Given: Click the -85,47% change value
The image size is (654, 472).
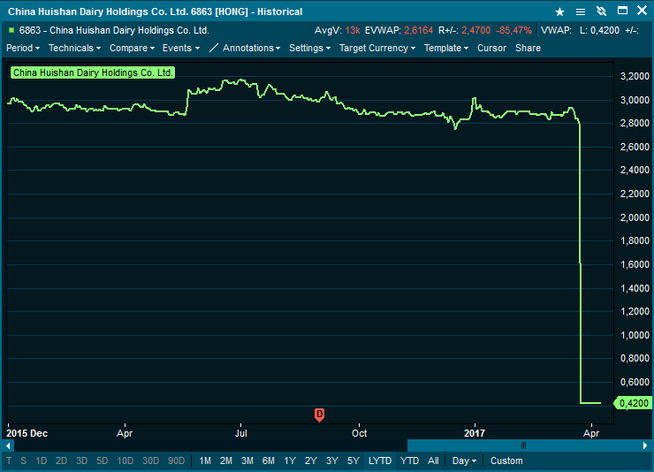Looking at the screenshot, I should coord(514,30).
